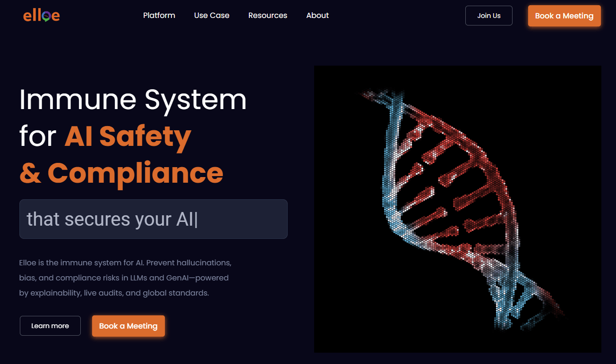Image resolution: width=616 pixels, height=364 pixels.
Task: Click the '& Compliance' heading text
Action: 121,173
